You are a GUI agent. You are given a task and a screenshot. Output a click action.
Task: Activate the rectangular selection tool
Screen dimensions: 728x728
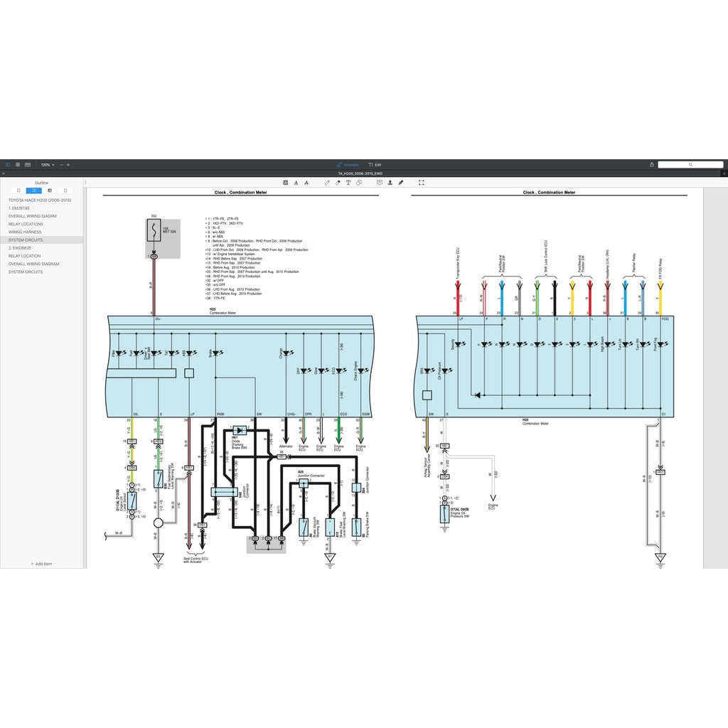[x=422, y=183]
